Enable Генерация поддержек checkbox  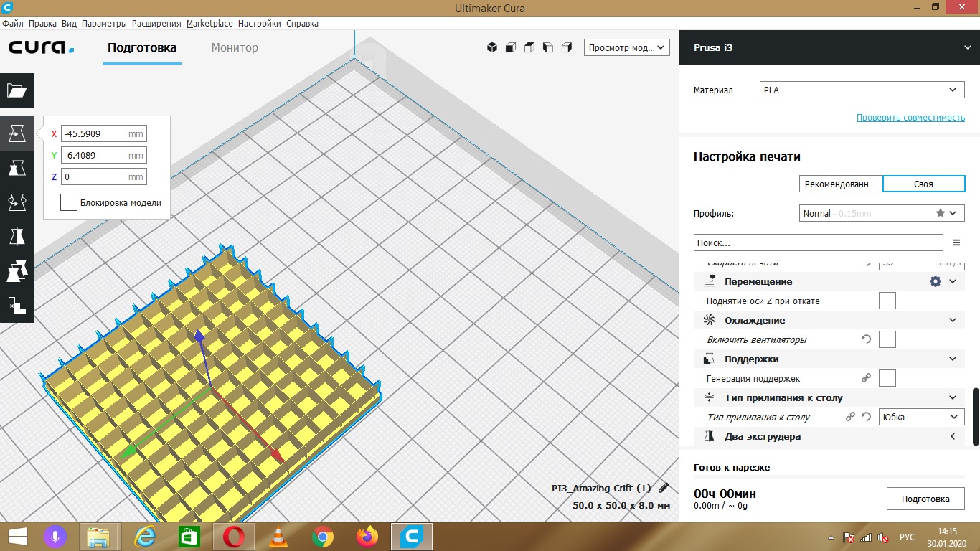click(x=887, y=378)
